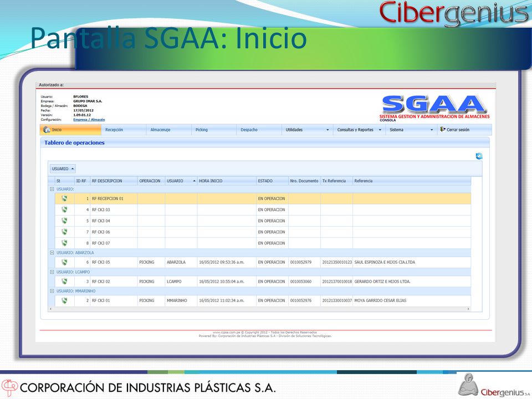This screenshot has width=532, height=399.
Task: Click the refresh icon above the operations table
Action: pos(479,156)
